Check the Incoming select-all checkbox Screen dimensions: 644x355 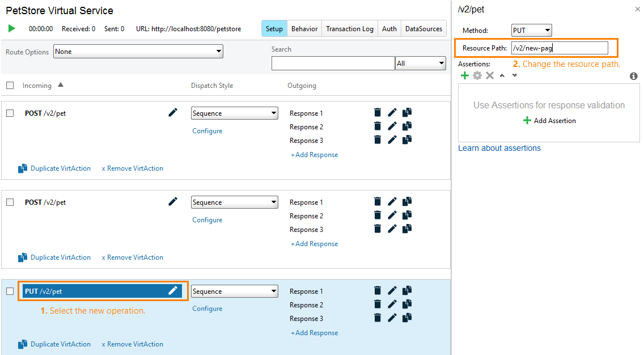pos(10,85)
